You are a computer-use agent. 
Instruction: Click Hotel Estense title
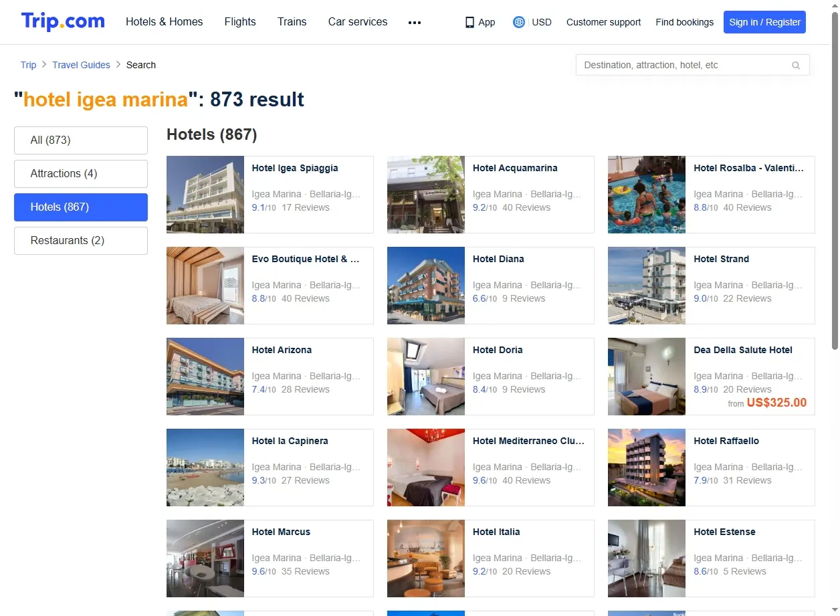(724, 532)
